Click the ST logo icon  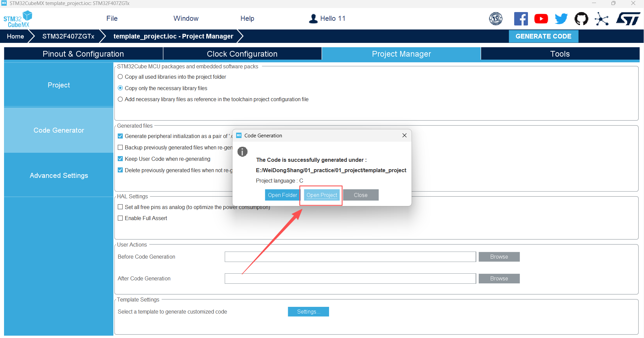pyautogui.click(x=628, y=19)
